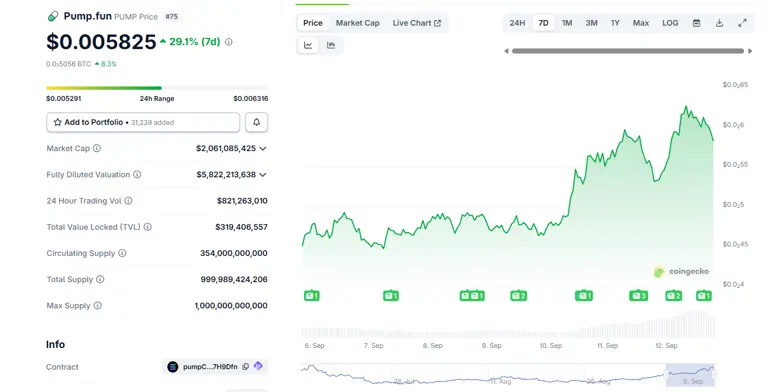The height and width of the screenshot is (392, 768).
Task: Open info tooltip for Fully Diluted Valuation
Action: coord(137,174)
